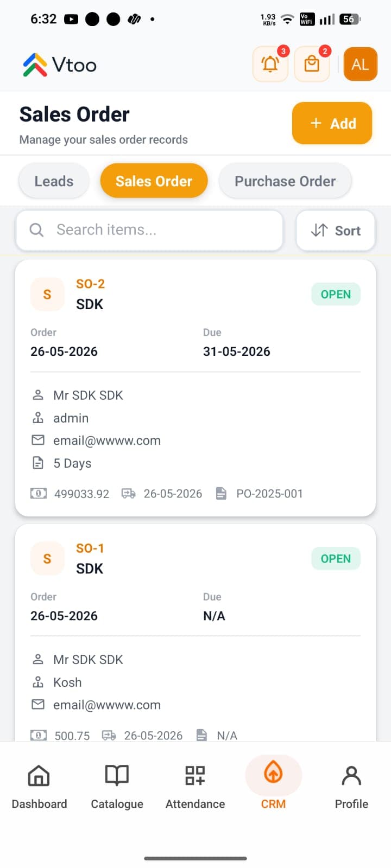
Task: Open the SO-2 order card
Action: (x=195, y=388)
